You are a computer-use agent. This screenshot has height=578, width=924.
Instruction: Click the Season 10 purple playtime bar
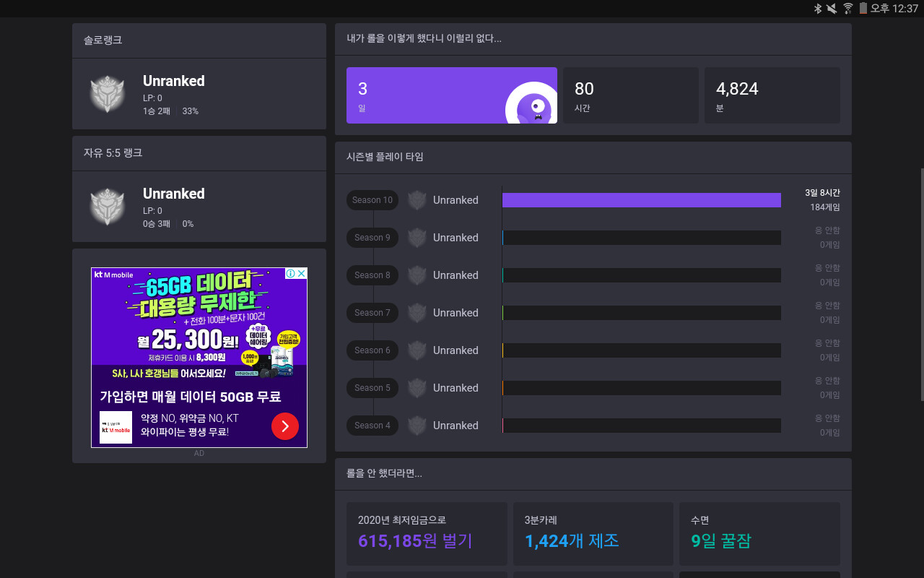[642, 200]
